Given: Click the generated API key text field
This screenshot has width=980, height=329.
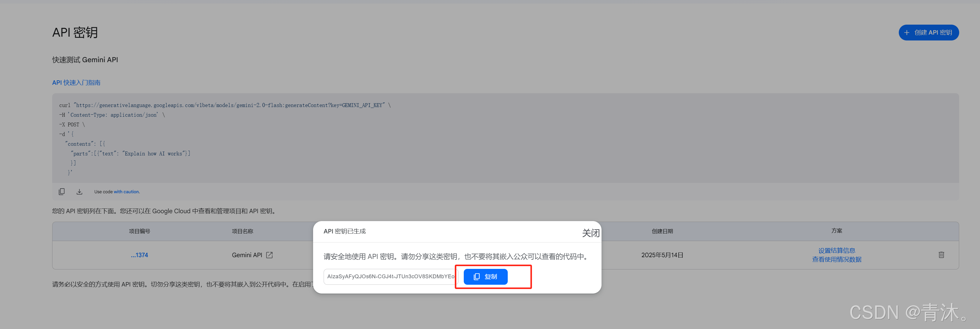Looking at the screenshot, I should (390, 277).
